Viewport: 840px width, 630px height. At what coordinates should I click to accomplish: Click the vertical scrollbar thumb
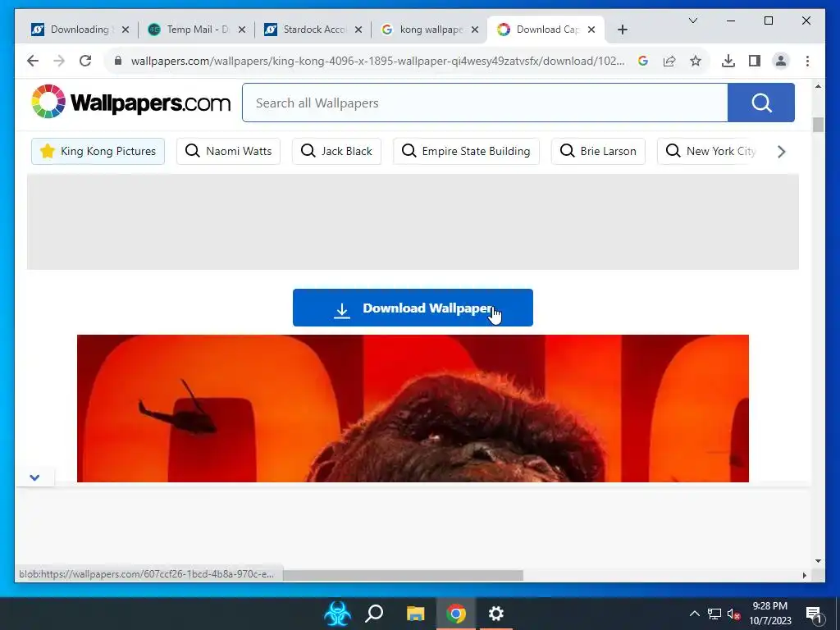tap(818, 125)
